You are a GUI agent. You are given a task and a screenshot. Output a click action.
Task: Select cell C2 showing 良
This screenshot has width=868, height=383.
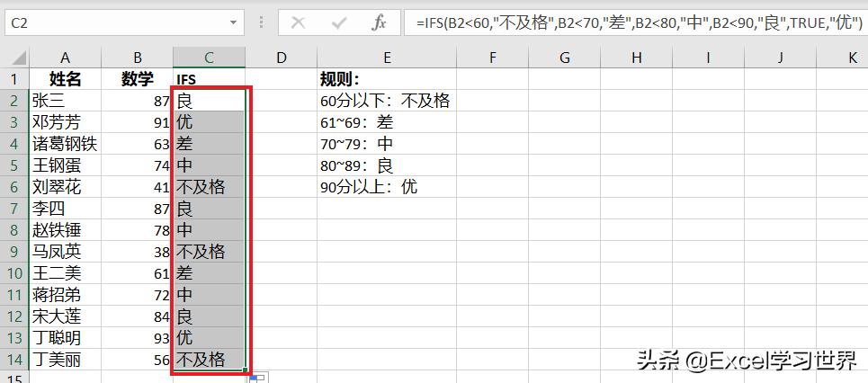click(x=209, y=101)
